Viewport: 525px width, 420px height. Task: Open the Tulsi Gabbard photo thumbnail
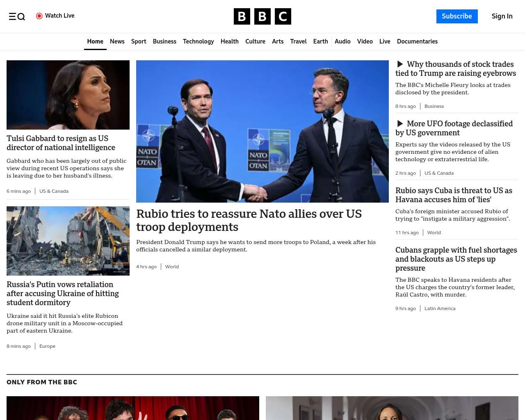(x=68, y=95)
